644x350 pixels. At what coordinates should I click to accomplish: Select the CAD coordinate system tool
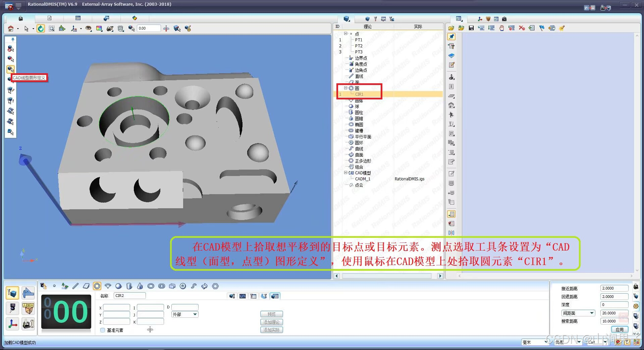(x=74, y=29)
